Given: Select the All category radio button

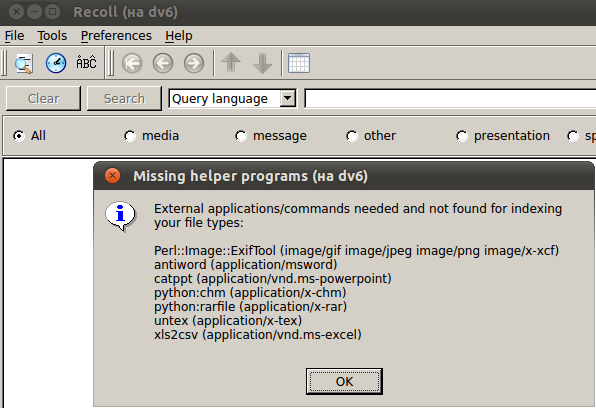Looking at the screenshot, I should 19,136.
